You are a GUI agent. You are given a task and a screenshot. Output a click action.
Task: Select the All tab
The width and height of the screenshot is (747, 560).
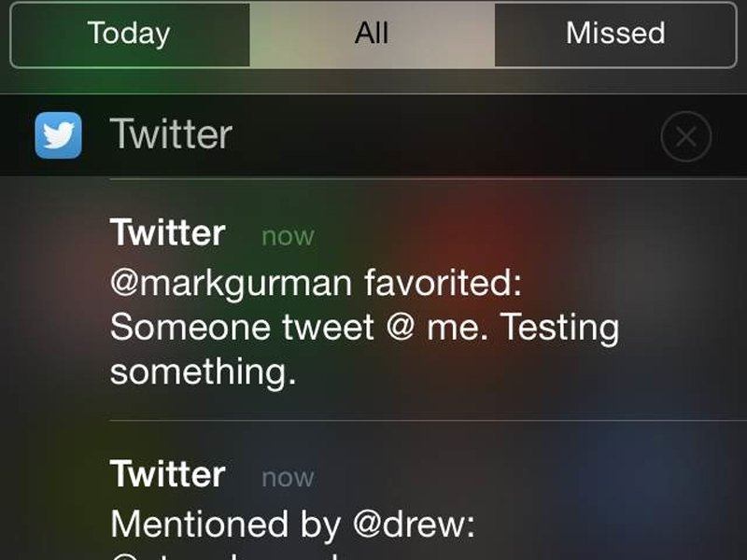click(372, 35)
